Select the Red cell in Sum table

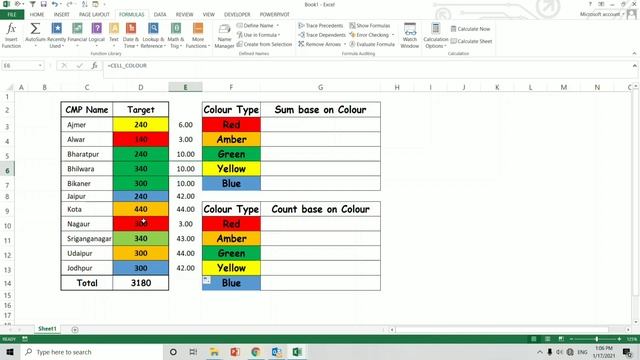pos(231,124)
